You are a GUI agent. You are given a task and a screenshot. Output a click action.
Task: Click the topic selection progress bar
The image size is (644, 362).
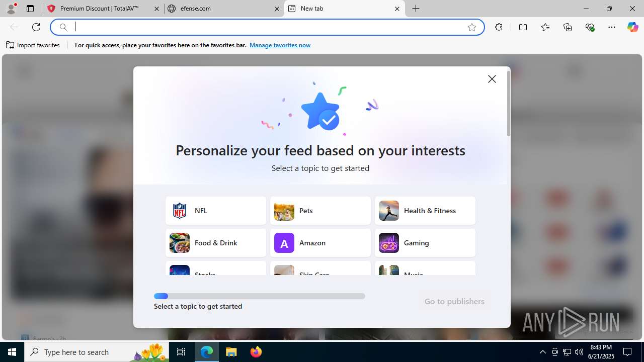260,296
